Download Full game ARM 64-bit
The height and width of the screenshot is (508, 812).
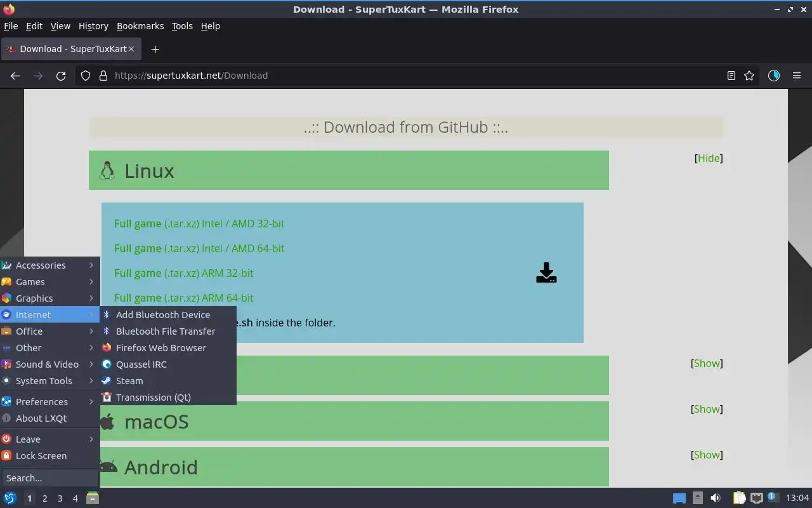click(184, 298)
